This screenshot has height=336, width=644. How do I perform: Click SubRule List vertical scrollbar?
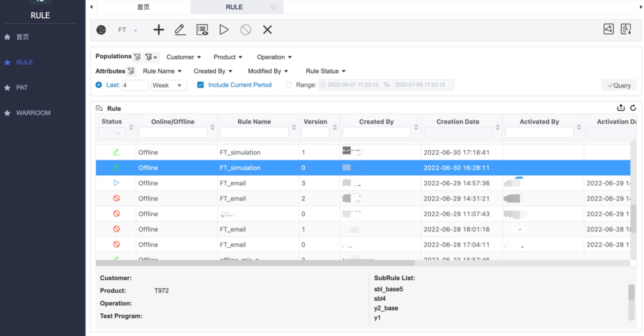(x=631, y=292)
